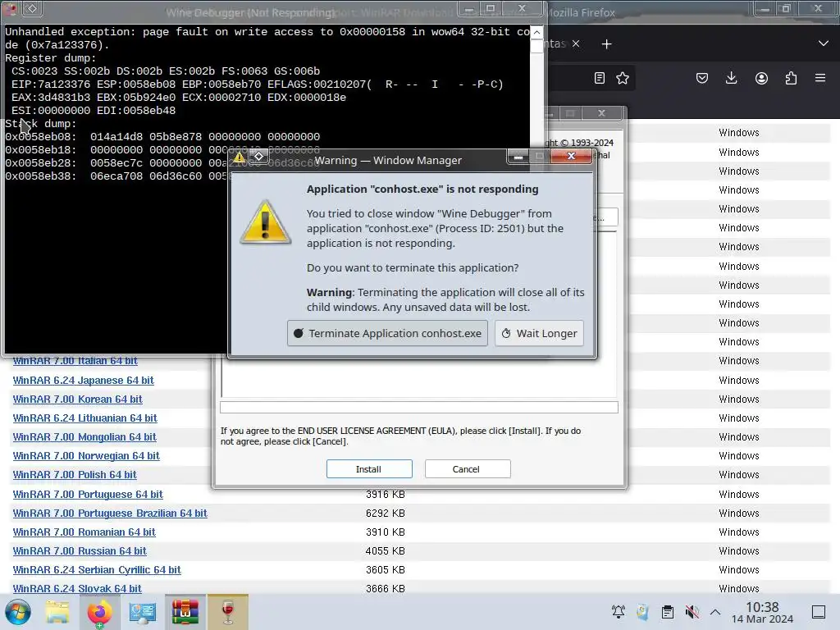
Task: Open WinRAR 7.00 Polish 64 bit link
Action: click(75, 475)
